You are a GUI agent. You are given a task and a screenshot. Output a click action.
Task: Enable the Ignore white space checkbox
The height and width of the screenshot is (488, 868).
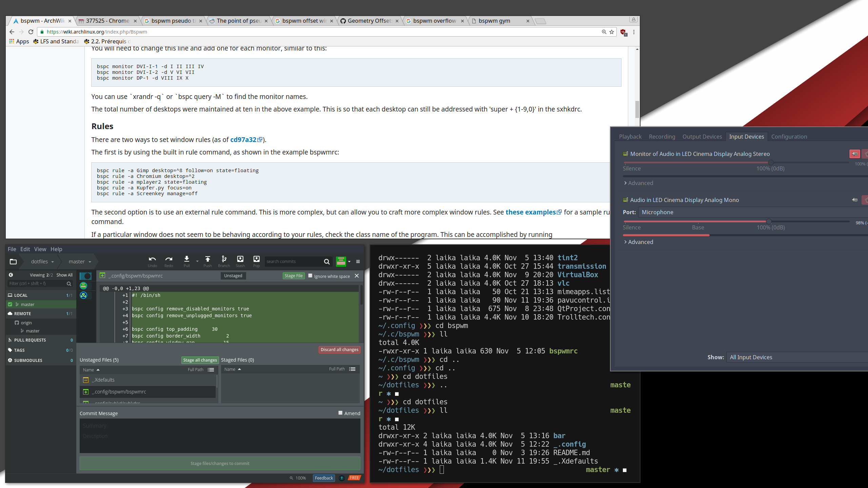(x=310, y=276)
